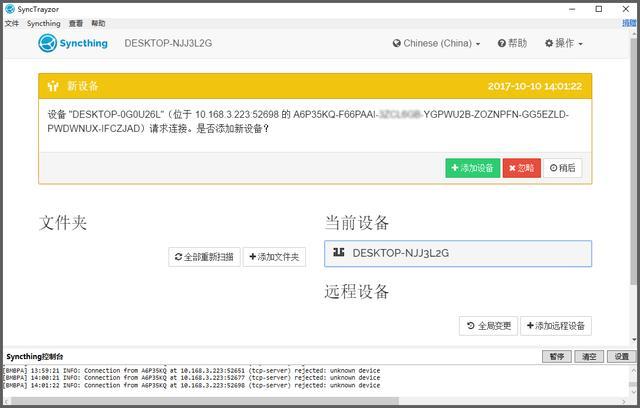
Task: Expand the Chinese (China) language dropdown
Action: [x=436, y=43]
